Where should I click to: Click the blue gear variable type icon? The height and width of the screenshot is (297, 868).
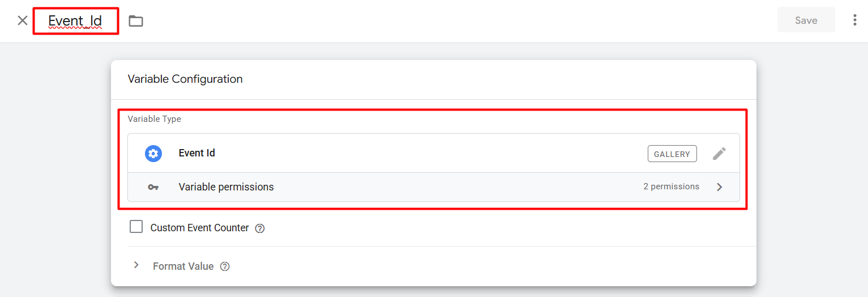pyautogui.click(x=153, y=154)
